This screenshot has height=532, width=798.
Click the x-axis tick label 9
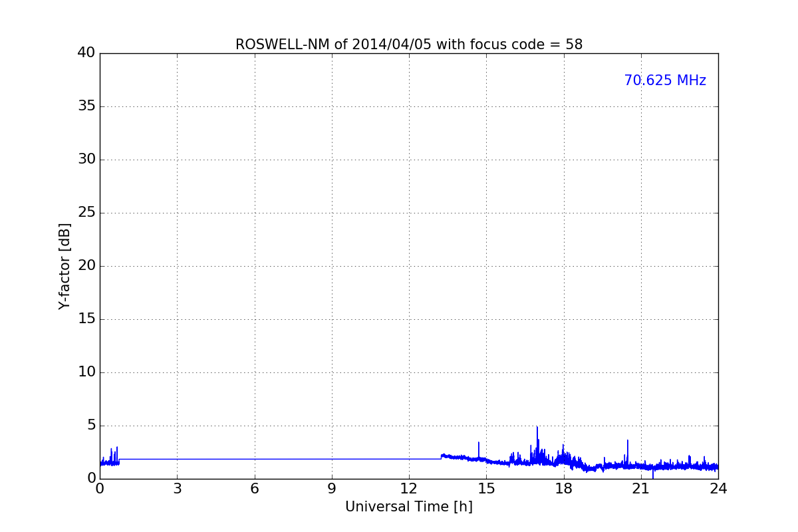pyautogui.click(x=332, y=489)
